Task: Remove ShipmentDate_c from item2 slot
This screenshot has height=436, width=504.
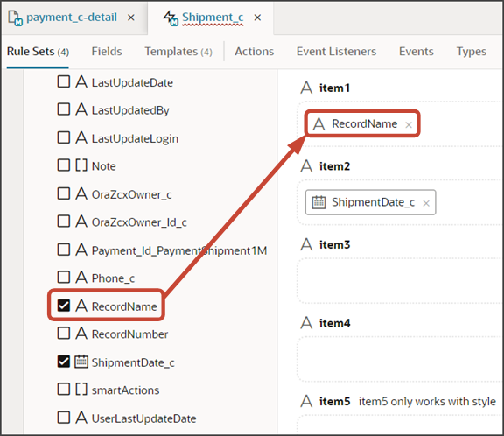Action: pos(426,203)
